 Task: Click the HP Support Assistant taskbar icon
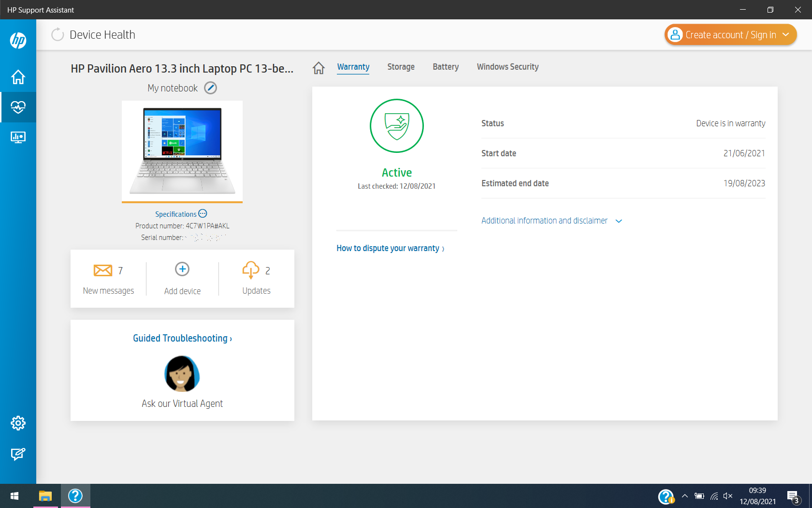pos(75,496)
